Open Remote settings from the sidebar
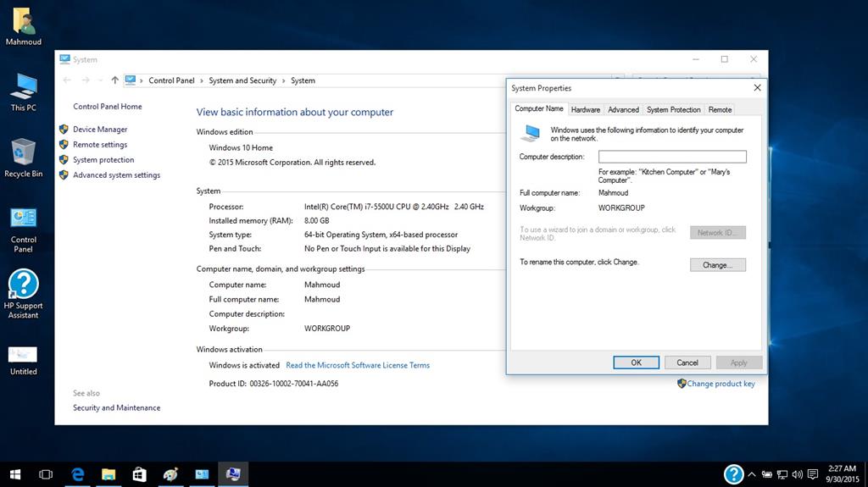The width and height of the screenshot is (868, 487). tap(100, 145)
